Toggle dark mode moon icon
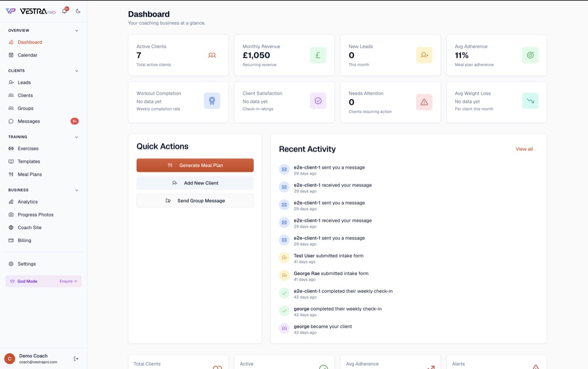 point(78,11)
